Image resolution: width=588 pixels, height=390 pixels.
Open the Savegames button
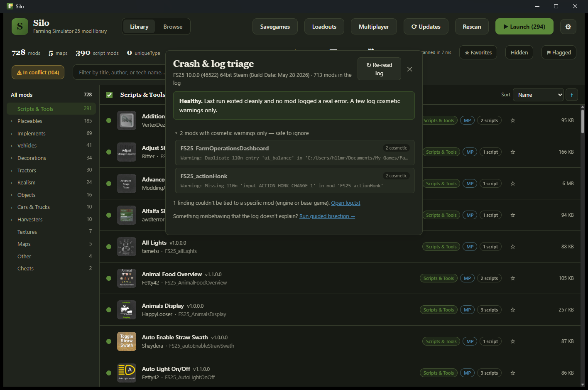click(x=275, y=27)
